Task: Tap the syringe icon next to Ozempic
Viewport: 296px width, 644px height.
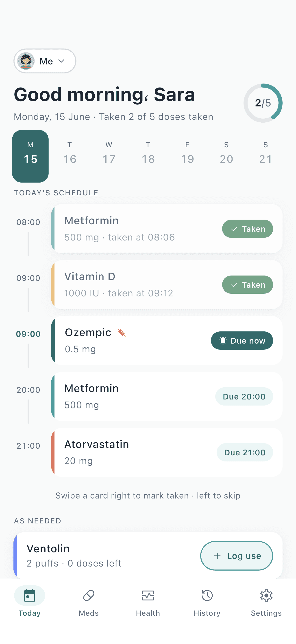Action: click(122, 333)
